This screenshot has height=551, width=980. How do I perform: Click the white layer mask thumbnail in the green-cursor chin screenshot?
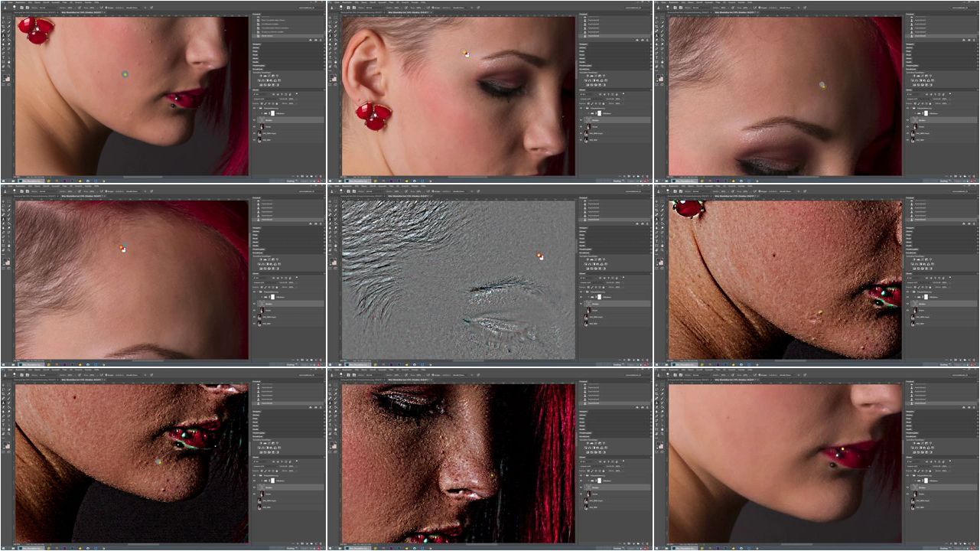point(272,113)
